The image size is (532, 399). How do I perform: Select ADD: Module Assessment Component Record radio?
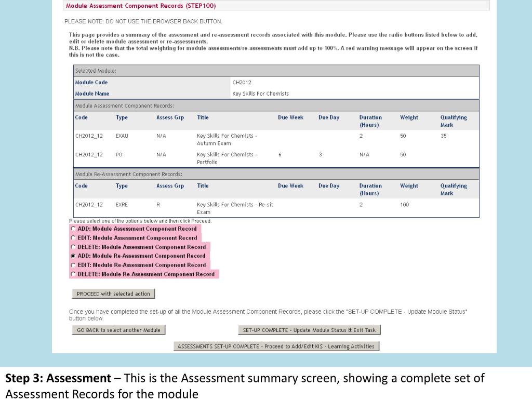(73, 229)
